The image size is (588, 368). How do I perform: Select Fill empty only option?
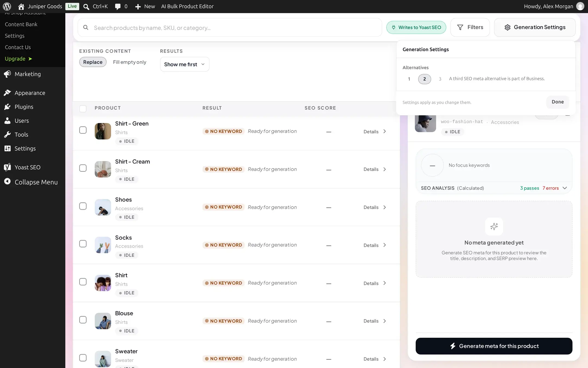click(x=130, y=62)
